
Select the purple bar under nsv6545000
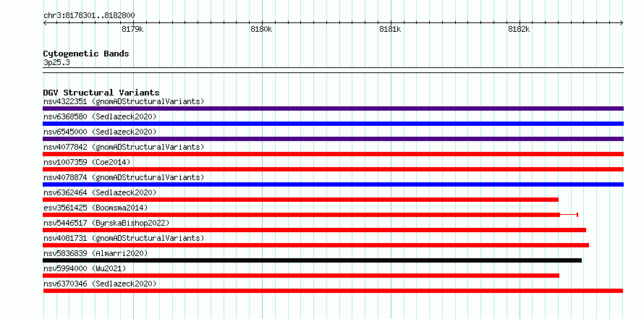[x=333, y=139]
